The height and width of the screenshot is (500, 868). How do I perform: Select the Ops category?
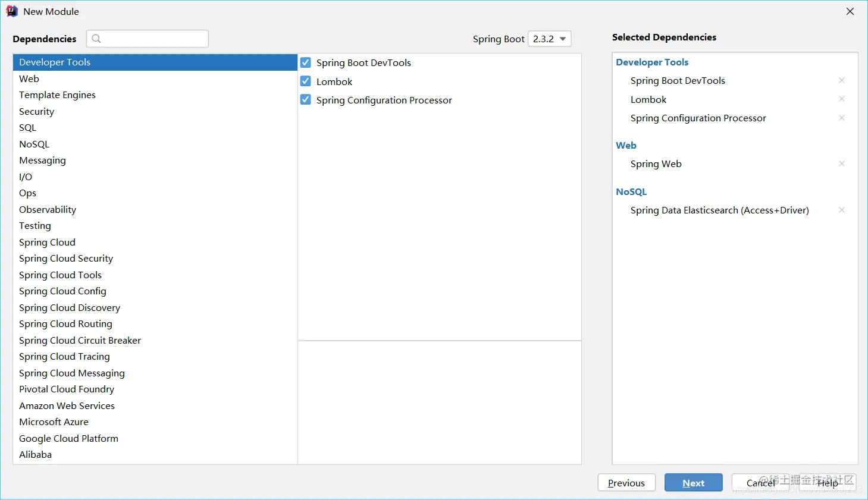pos(155,193)
